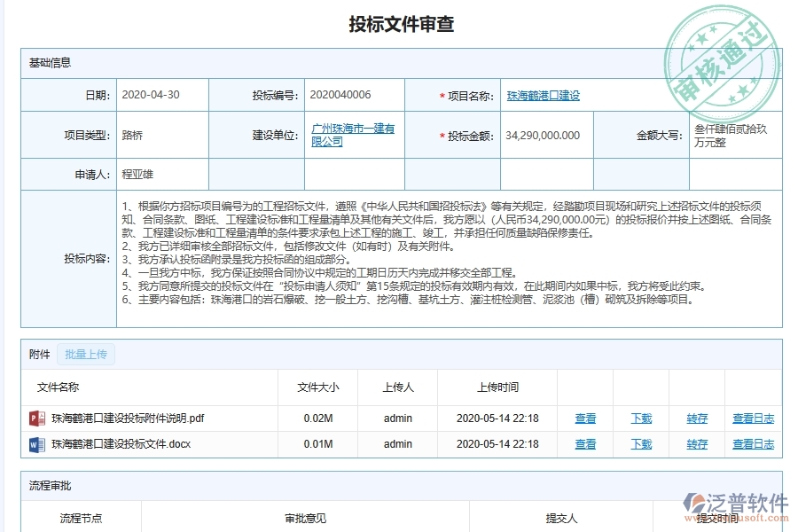
Task: Click 下载 to download the PDF attachment
Action: click(x=640, y=418)
